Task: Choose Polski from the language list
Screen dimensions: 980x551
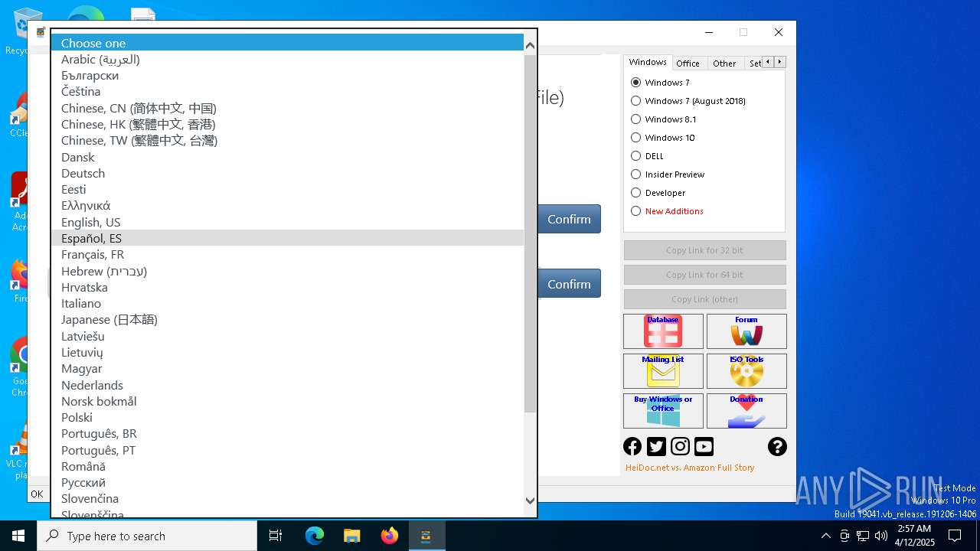Action: click(x=287, y=417)
